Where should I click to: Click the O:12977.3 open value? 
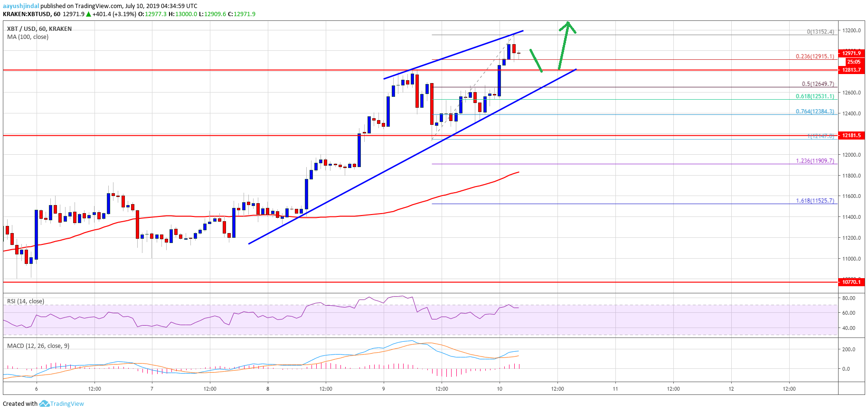coord(152,14)
